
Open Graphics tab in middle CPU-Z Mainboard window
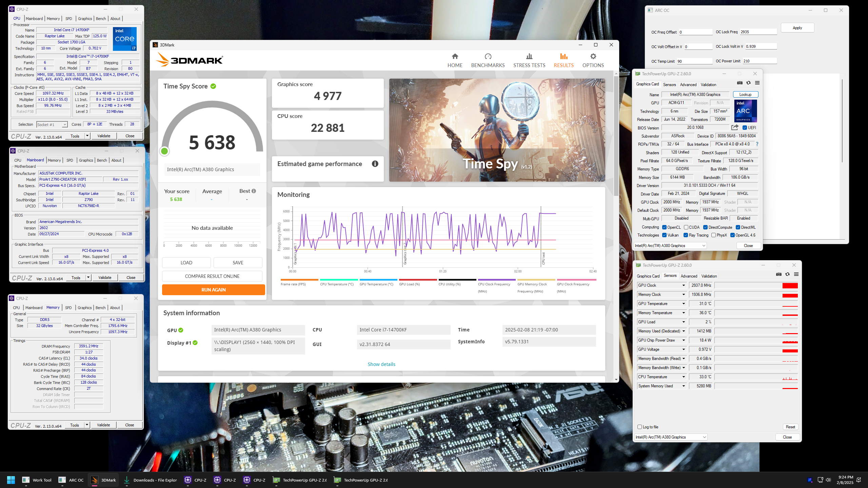tap(86, 160)
